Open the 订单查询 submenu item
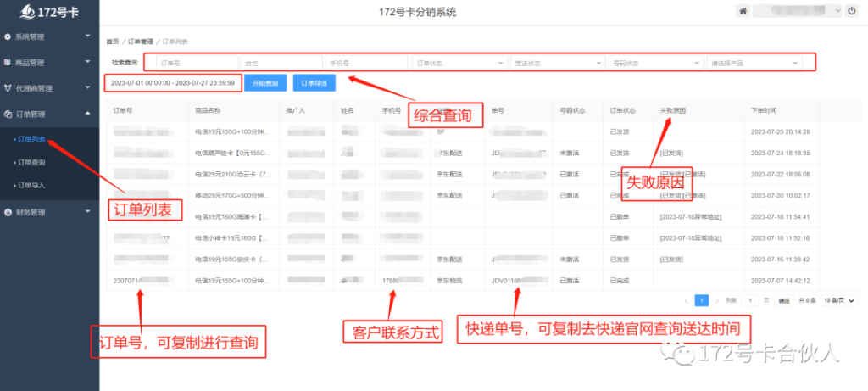The image size is (868, 391). [31, 162]
